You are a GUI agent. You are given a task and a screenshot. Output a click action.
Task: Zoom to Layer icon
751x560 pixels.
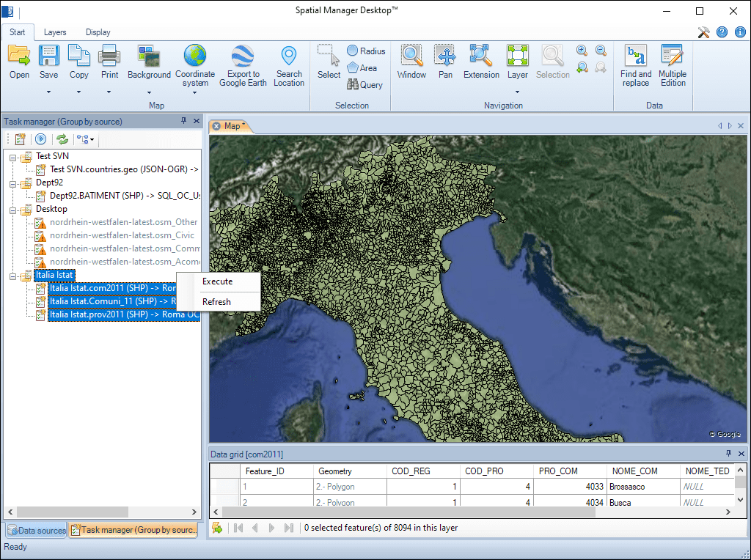(517, 56)
